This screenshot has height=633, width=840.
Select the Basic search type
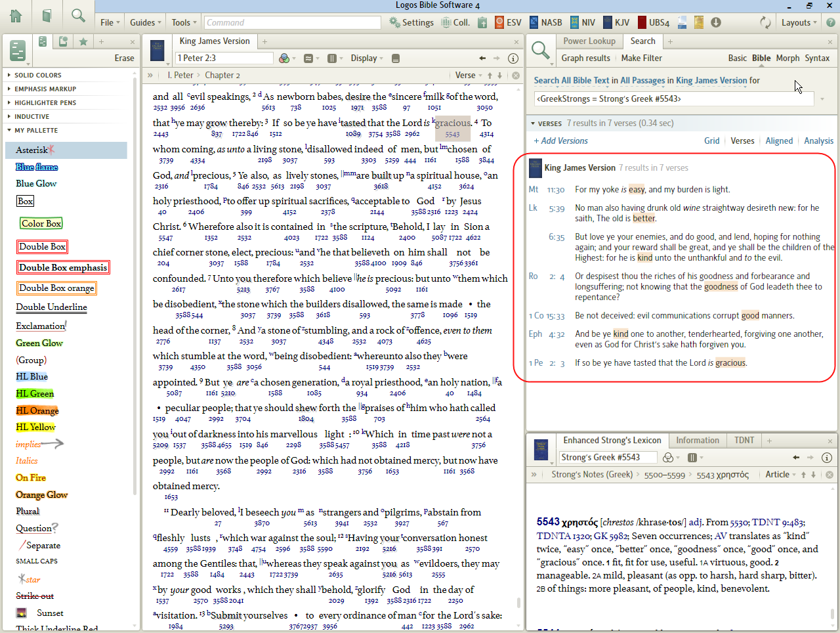(x=737, y=58)
